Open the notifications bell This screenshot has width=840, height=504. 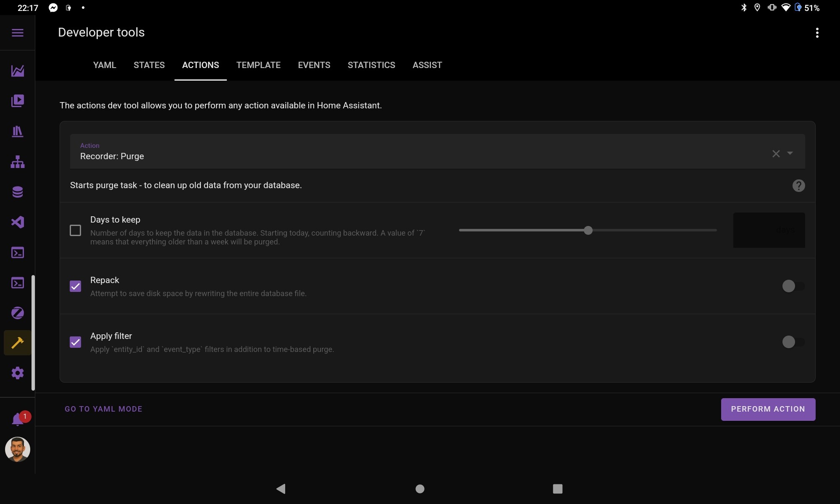coord(18,419)
